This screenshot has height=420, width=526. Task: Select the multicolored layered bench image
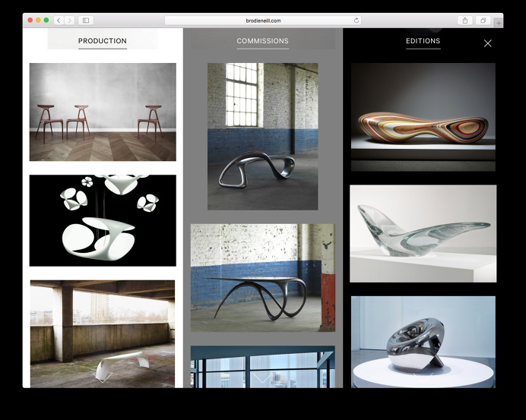(x=423, y=117)
